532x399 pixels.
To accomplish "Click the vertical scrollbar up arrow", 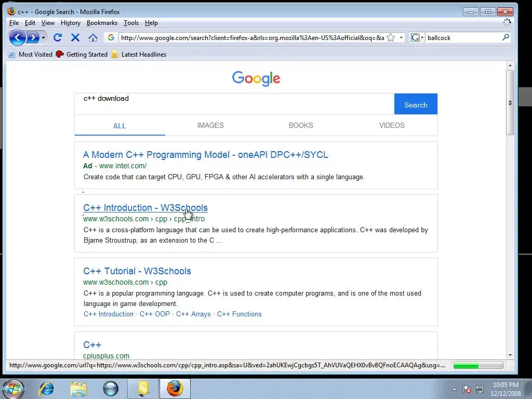I will [x=510, y=65].
